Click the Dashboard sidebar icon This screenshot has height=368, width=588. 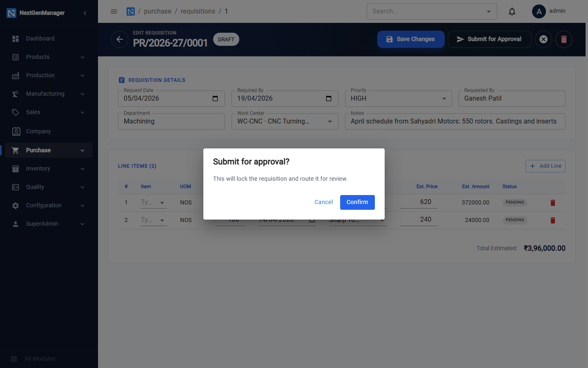click(16, 39)
